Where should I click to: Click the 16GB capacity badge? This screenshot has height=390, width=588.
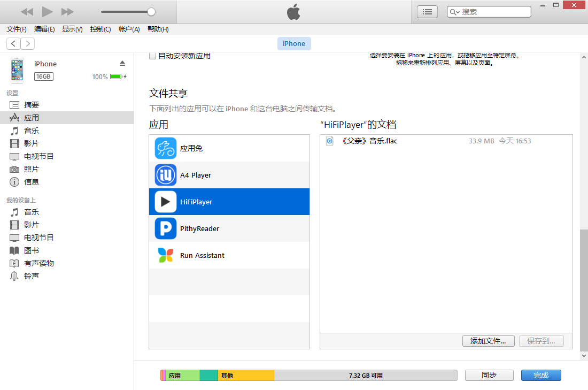coord(43,77)
